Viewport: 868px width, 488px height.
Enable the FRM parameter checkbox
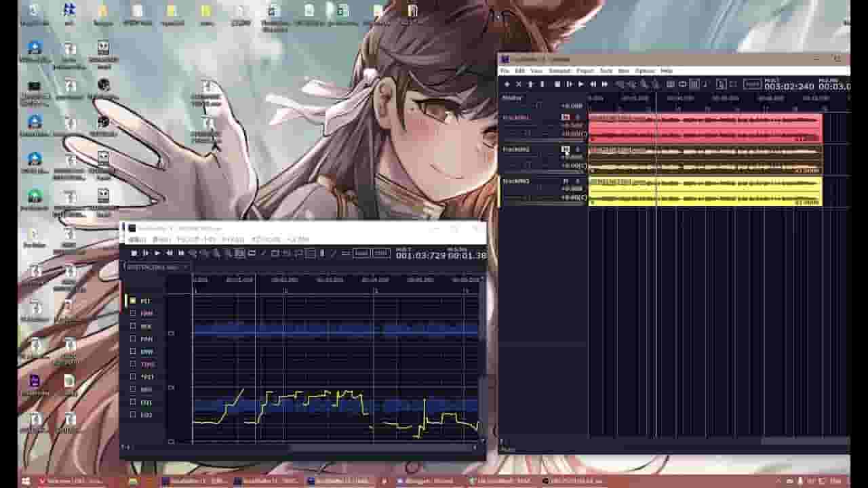click(133, 313)
